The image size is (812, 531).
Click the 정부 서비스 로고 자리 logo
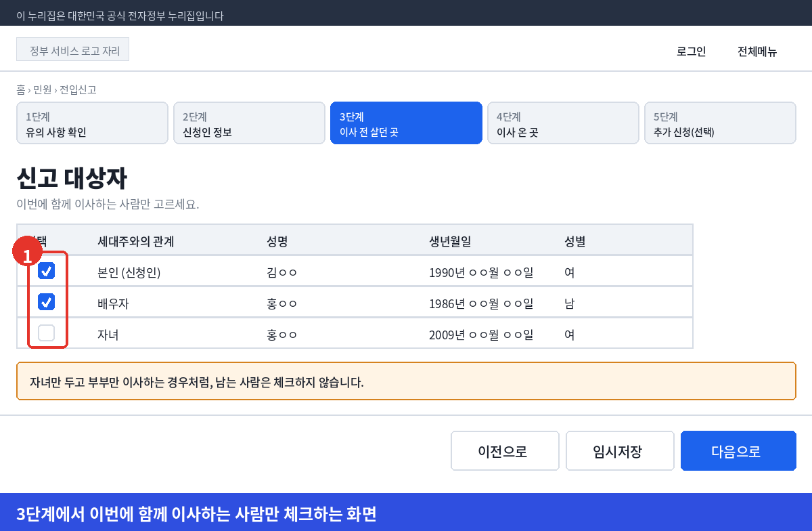(72, 49)
